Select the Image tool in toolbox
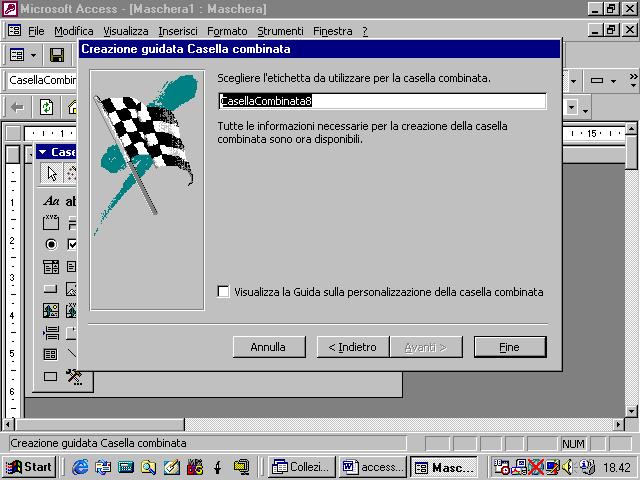 pyautogui.click(x=72, y=289)
